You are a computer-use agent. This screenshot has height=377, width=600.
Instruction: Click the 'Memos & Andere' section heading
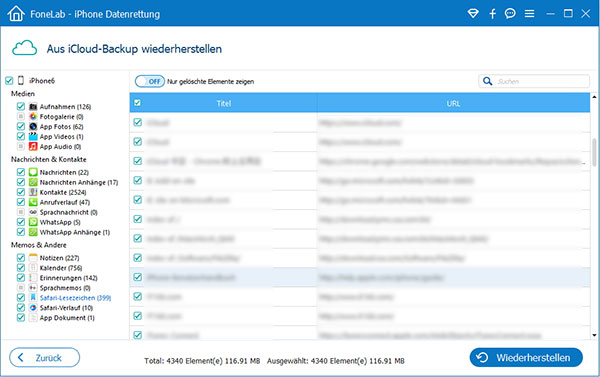click(x=39, y=245)
